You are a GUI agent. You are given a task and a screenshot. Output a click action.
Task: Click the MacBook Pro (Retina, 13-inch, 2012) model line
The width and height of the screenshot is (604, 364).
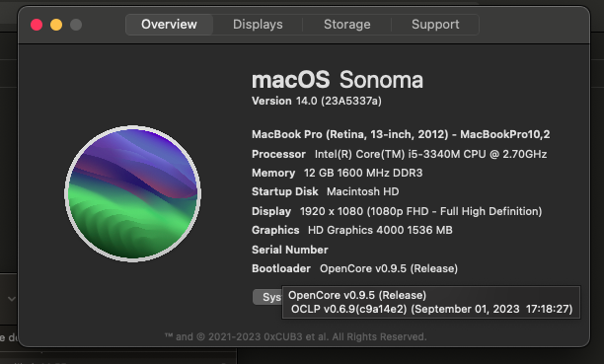[x=401, y=134]
